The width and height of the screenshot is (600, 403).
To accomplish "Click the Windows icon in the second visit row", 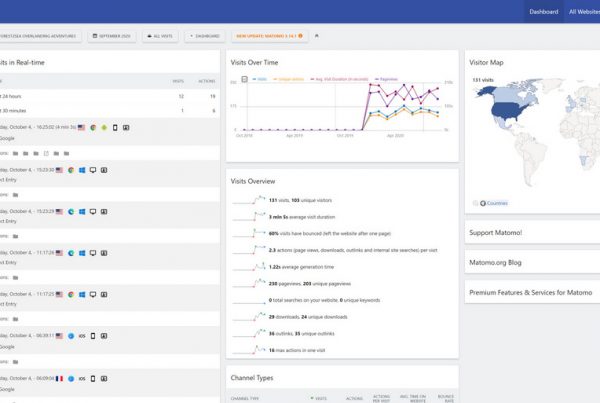I will pos(82,170).
